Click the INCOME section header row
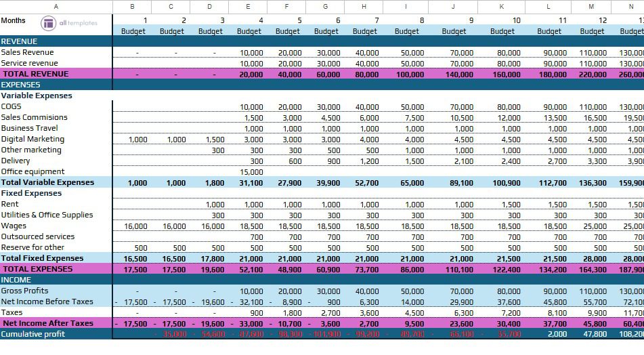This screenshot has height=355, width=644. pyautogui.click(x=16, y=280)
